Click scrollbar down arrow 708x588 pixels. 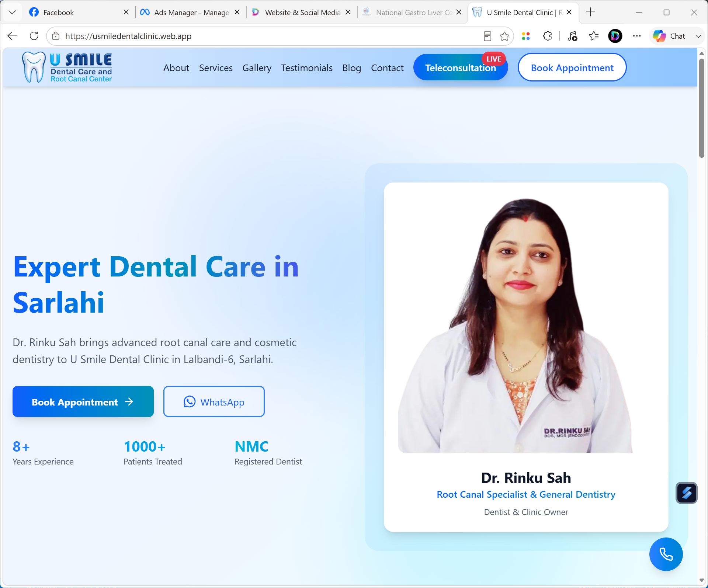tap(702, 580)
